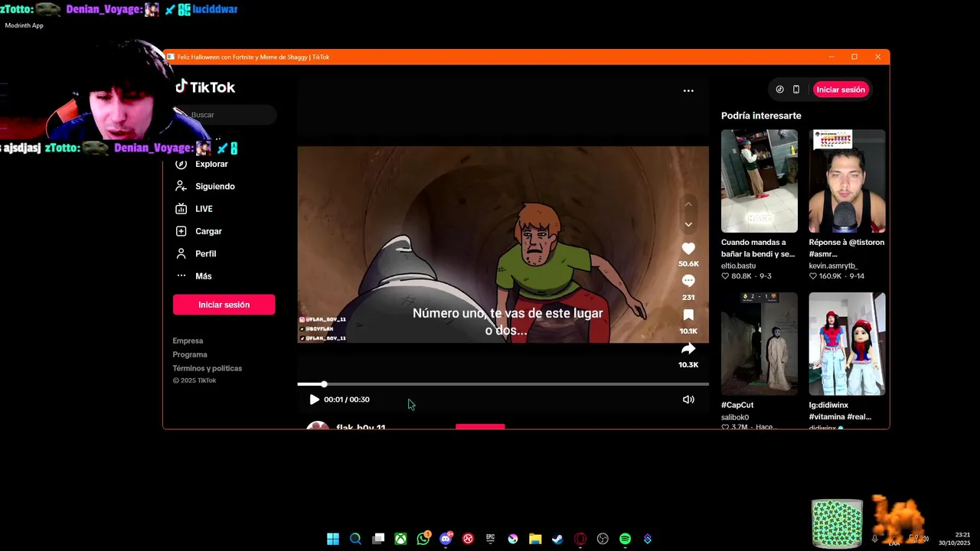Click the 'Cuando mandas a bañar la bendi' title

pos(758,248)
